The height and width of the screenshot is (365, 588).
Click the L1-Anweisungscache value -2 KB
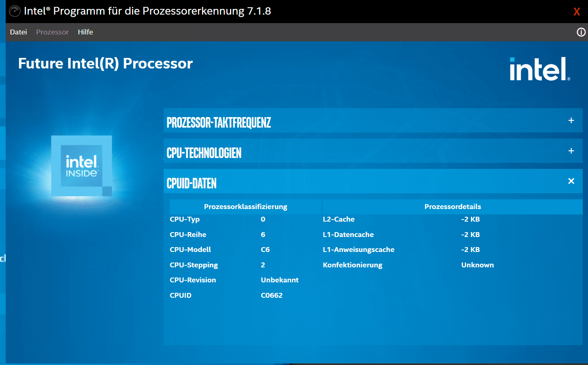(x=471, y=250)
